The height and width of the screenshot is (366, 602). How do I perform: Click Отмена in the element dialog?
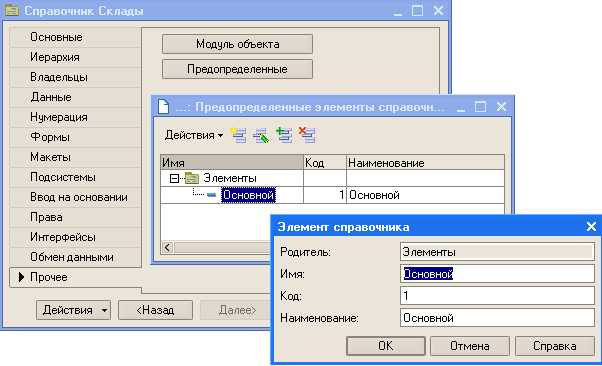[x=470, y=346]
